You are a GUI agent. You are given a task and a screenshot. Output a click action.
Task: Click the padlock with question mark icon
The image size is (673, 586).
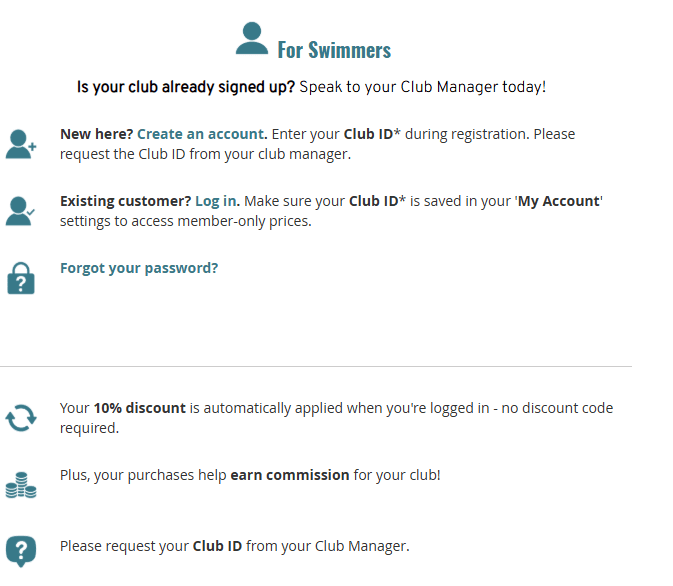[x=21, y=278]
